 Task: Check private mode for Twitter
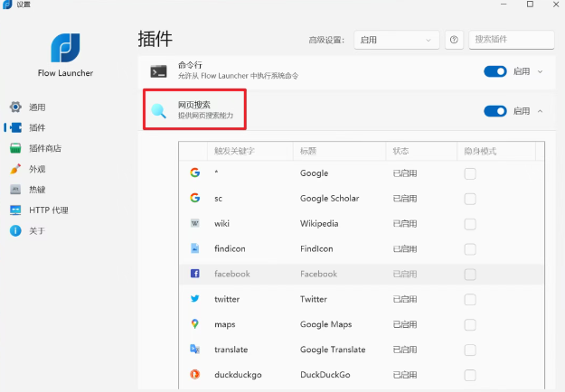[470, 300]
